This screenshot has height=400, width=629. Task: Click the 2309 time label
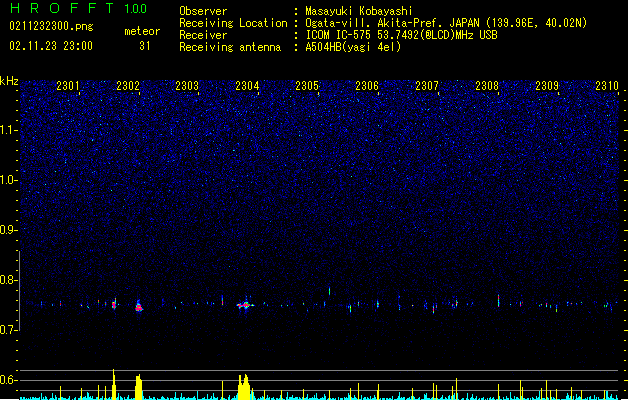[547, 86]
